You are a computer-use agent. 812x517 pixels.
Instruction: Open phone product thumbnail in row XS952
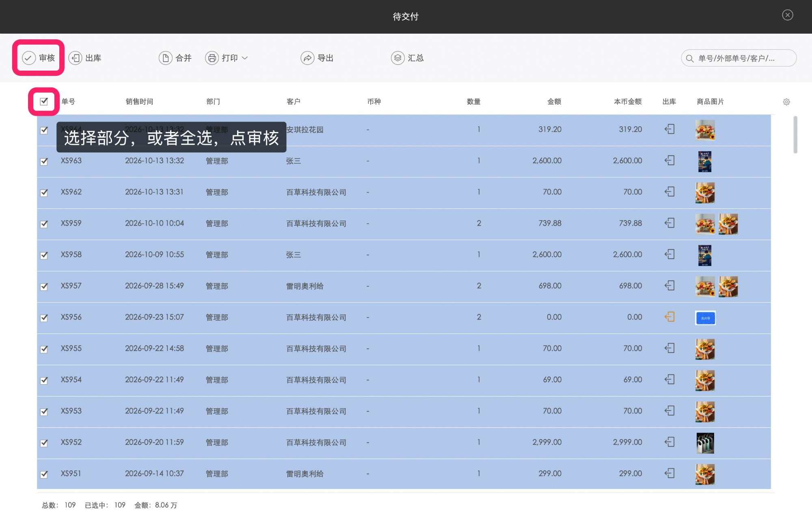coord(705,443)
